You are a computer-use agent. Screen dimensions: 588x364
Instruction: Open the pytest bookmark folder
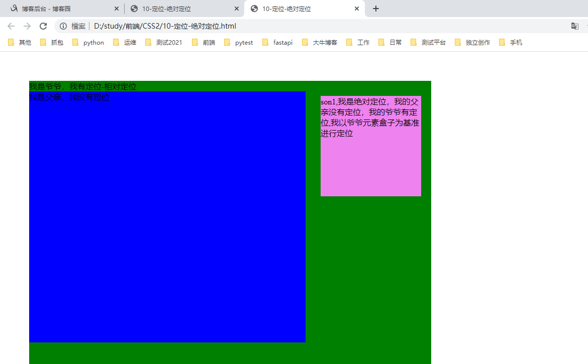[239, 42]
